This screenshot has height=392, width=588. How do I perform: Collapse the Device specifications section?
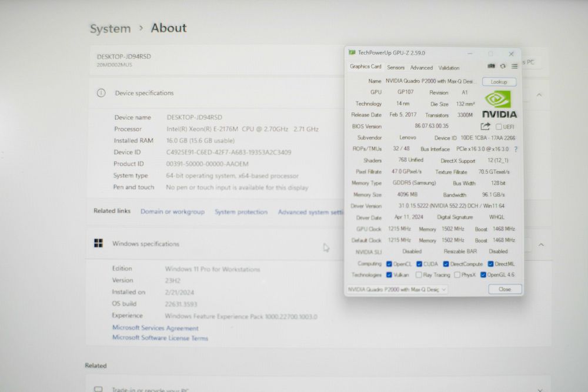(x=539, y=95)
